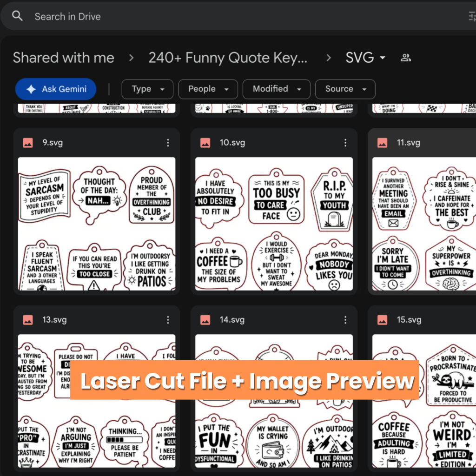Click the shared people icon beside SVG

click(405, 57)
